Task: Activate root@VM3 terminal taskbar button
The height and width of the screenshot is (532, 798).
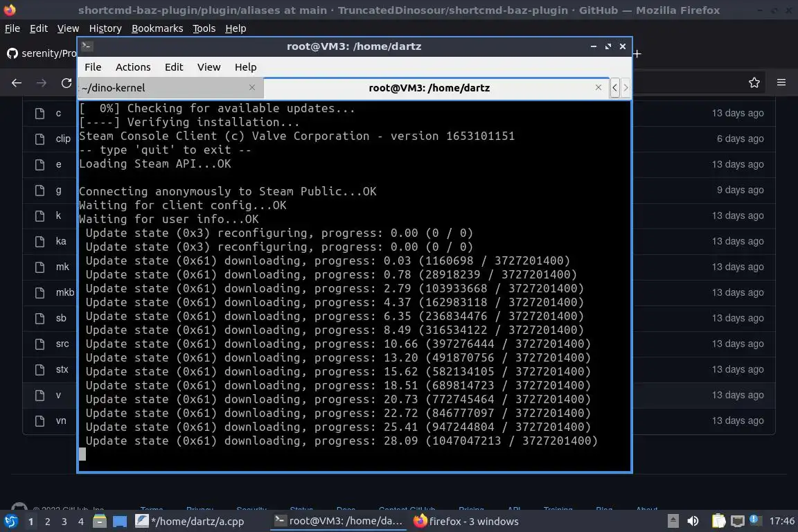Action: click(x=338, y=522)
